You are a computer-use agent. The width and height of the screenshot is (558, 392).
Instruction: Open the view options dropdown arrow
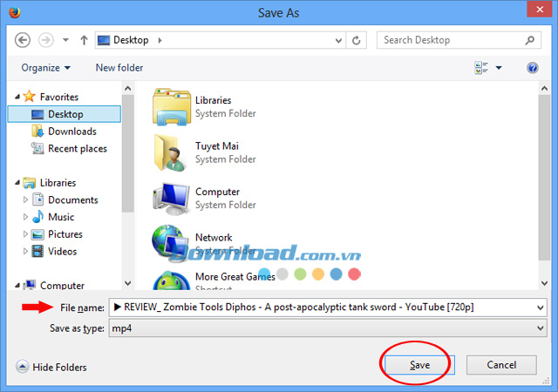point(499,68)
